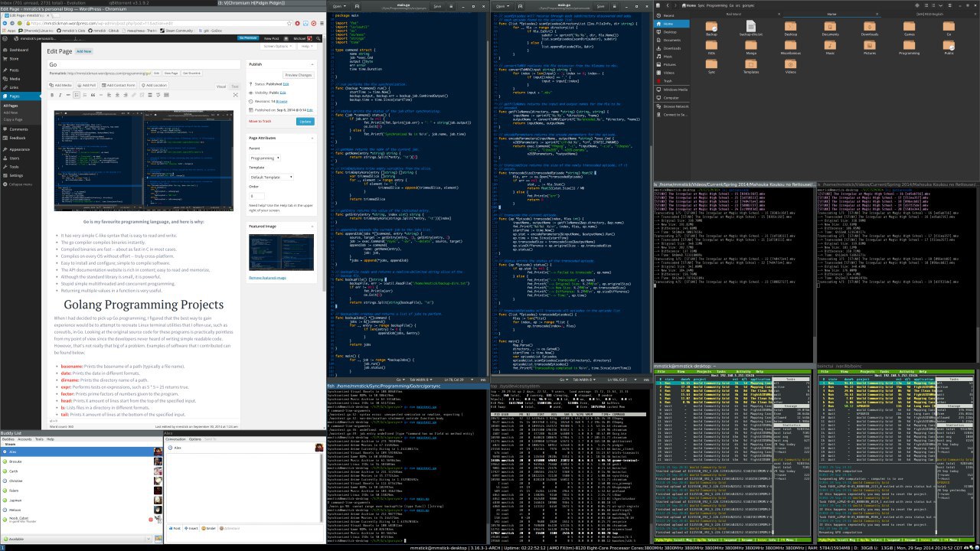This screenshot has width=980, height=551.
Task: Open Pidgin's Tools menu
Action: [39, 439]
